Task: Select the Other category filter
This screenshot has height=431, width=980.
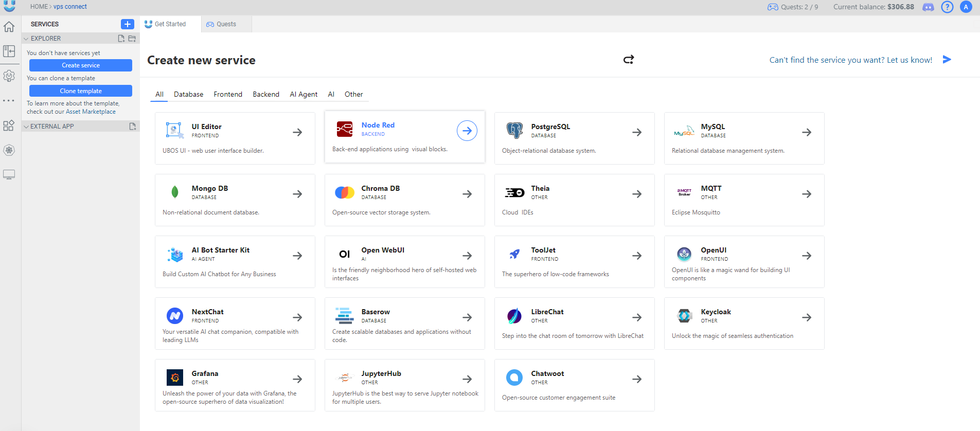Action: point(354,94)
